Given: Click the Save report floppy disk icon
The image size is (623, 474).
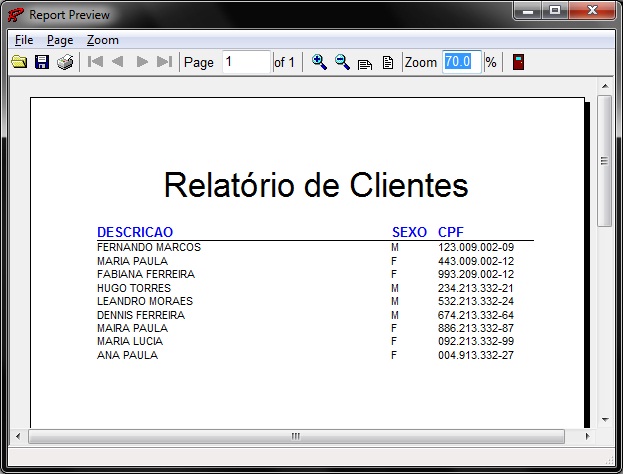Looking at the screenshot, I should click(42, 62).
